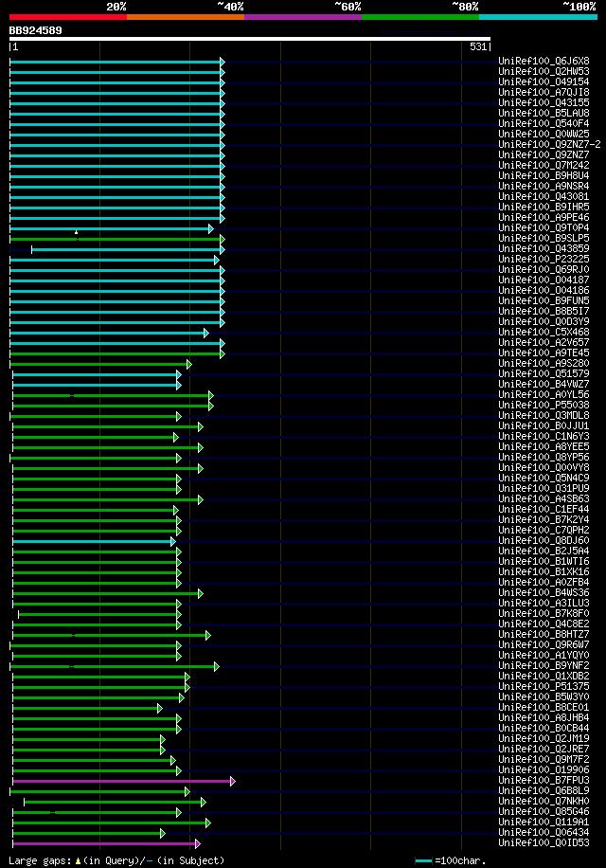Select the UniRef100_Q85G46 label
The height and width of the screenshot is (868, 606).
(x=544, y=812)
